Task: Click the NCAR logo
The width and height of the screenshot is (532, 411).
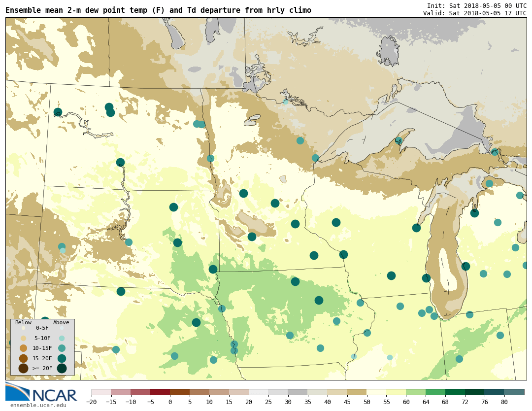Action: [41, 393]
